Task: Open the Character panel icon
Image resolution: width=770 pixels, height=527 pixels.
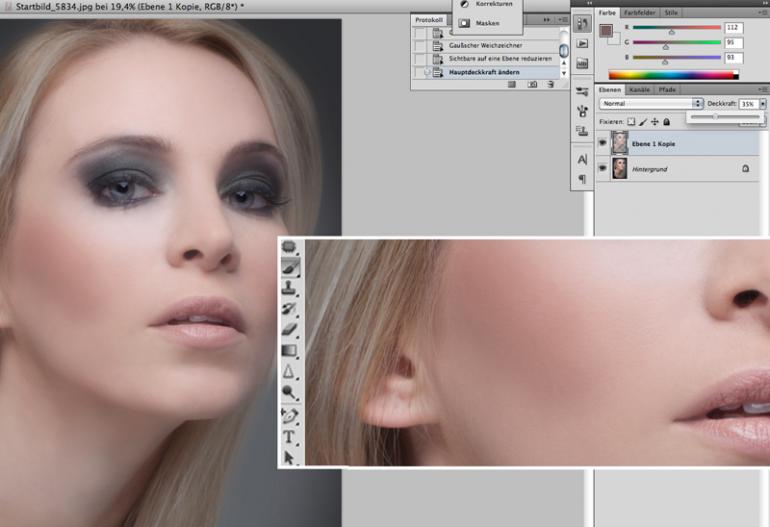Action: tap(582, 159)
